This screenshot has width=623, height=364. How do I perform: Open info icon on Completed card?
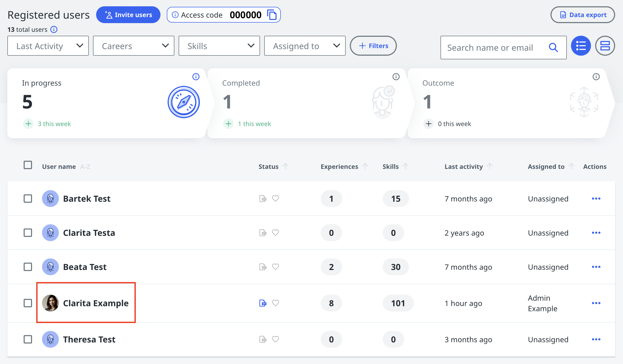tap(396, 77)
